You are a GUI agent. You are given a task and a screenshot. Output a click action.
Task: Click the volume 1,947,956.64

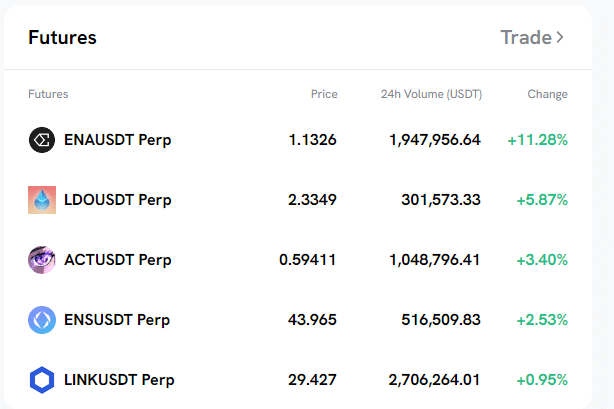pos(435,140)
